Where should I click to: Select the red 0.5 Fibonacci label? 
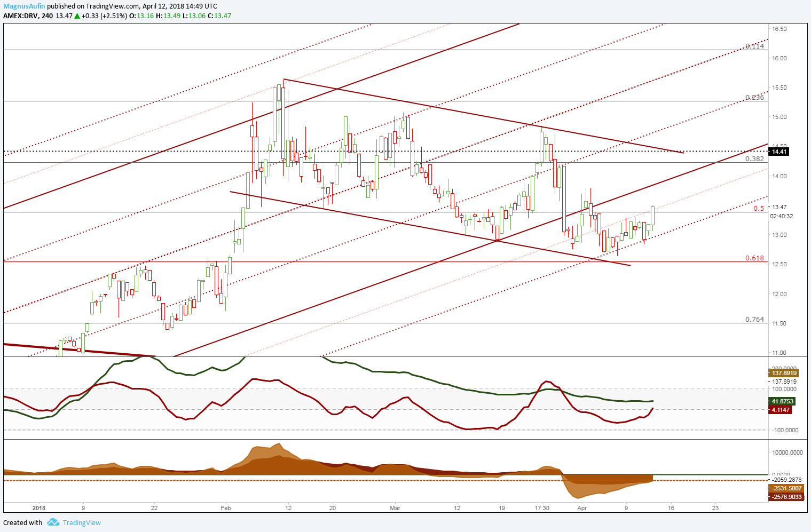pyautogui.click(x=759, y=209)
